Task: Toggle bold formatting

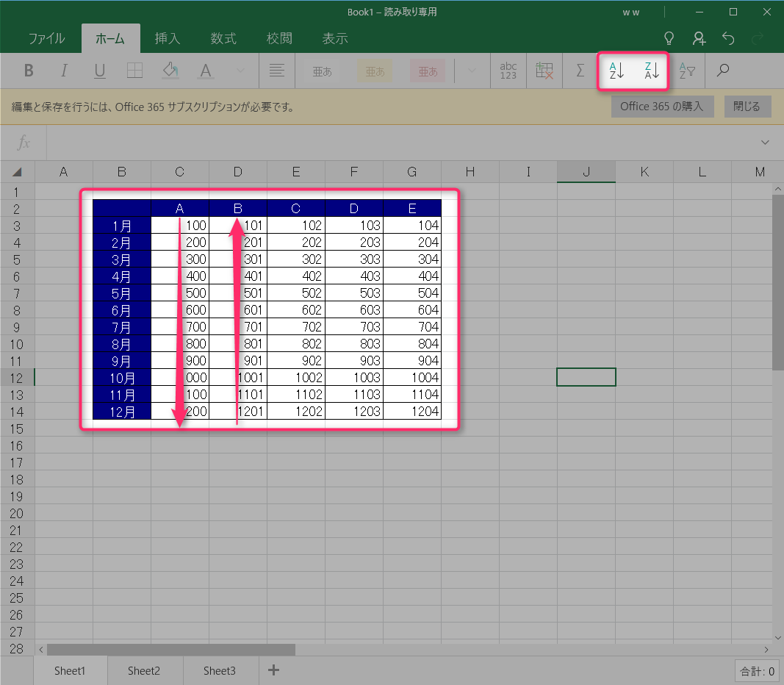Action: [x=29, y=71]
